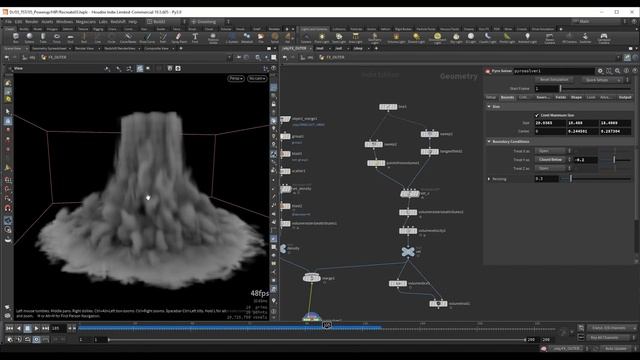Expand the Padding section
This screenshot has height=360, width=640.
pyautogui.click(x=489, y=179)
